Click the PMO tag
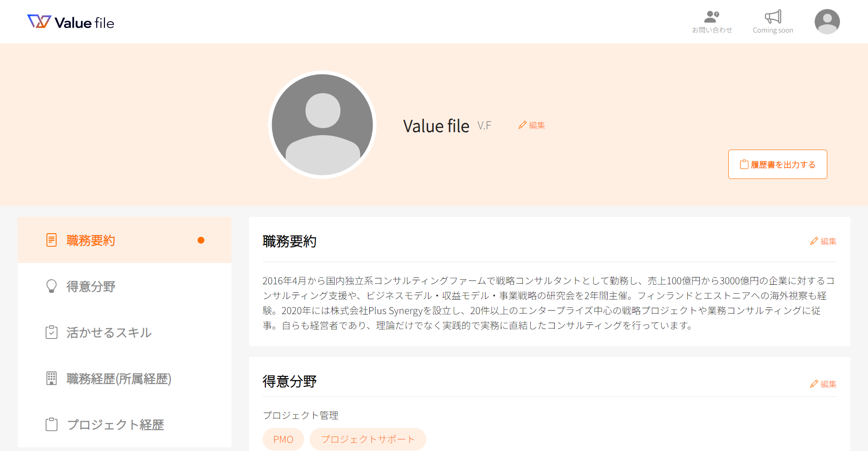 (283, 439)
